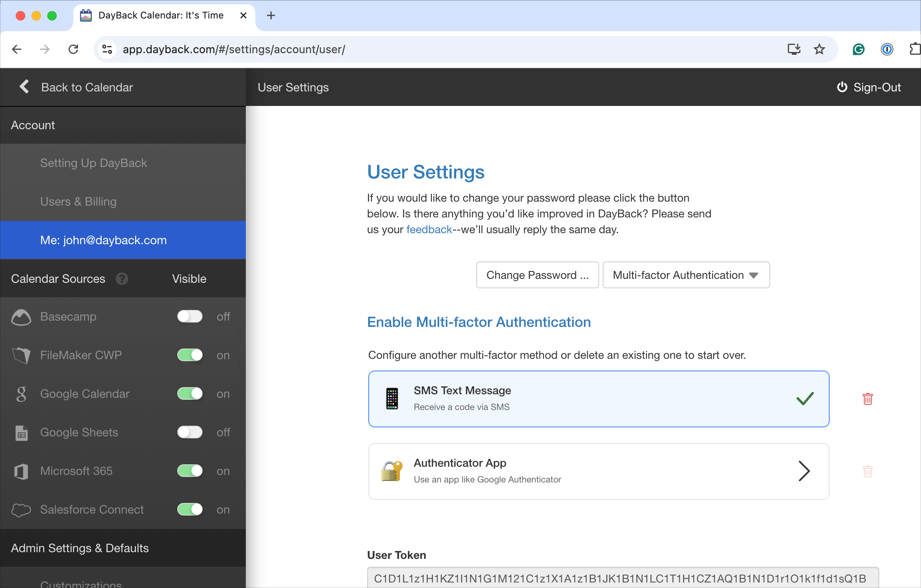921x588 pixels.
Task: Click the Change Password button
Action: tap(537, 275)
